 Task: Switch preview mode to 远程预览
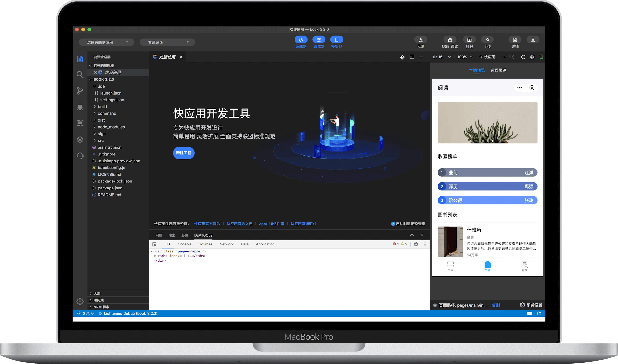pos(498,70)
